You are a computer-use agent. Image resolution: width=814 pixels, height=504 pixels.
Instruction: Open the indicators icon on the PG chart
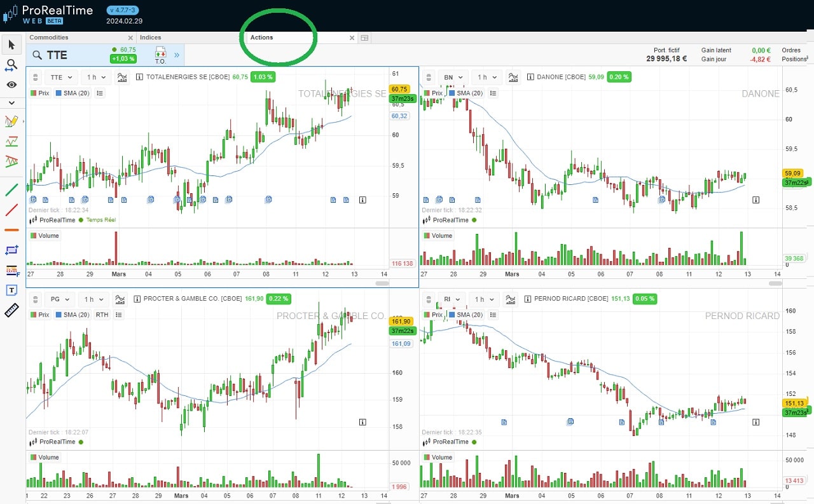pyautogui.click(x=120, y=299)
